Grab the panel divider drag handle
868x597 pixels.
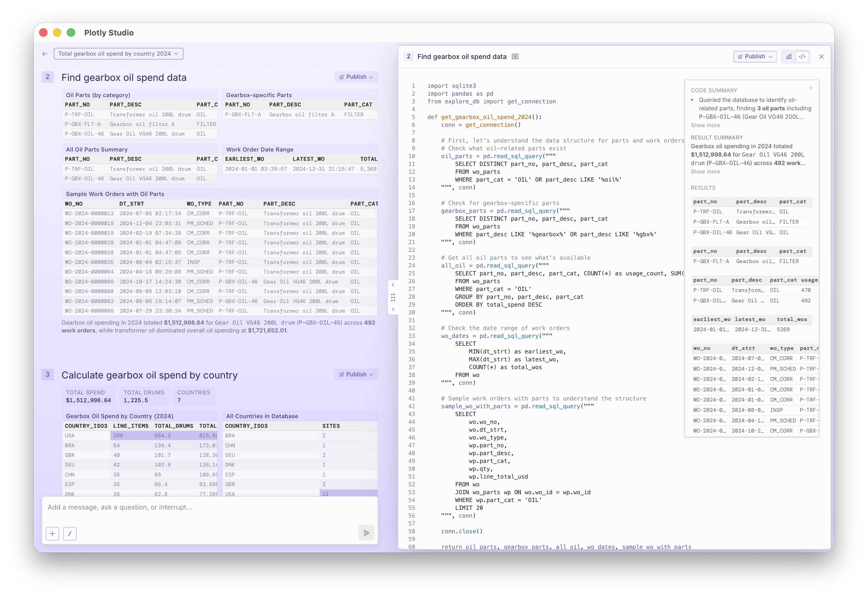pyautogui.click(x=393, y=297)
